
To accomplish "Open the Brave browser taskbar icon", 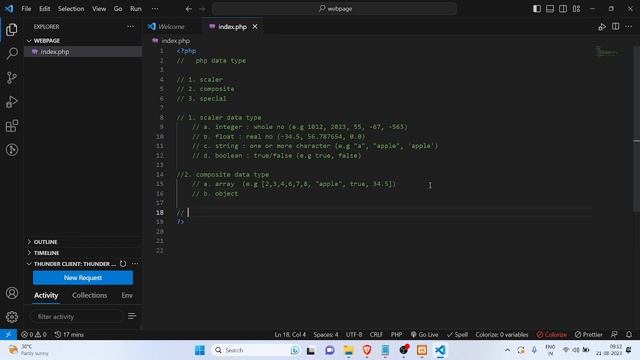I will tap(367, 350).
